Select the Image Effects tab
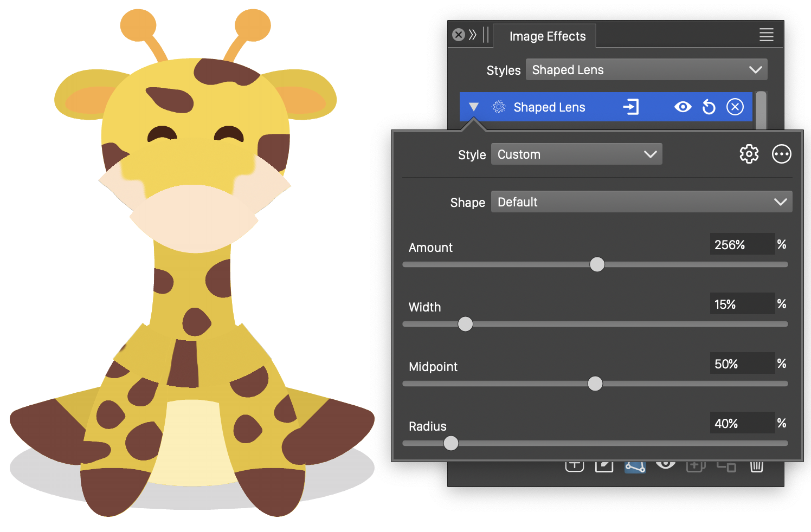This screenshot has width=811, height=532. [547, 36]
